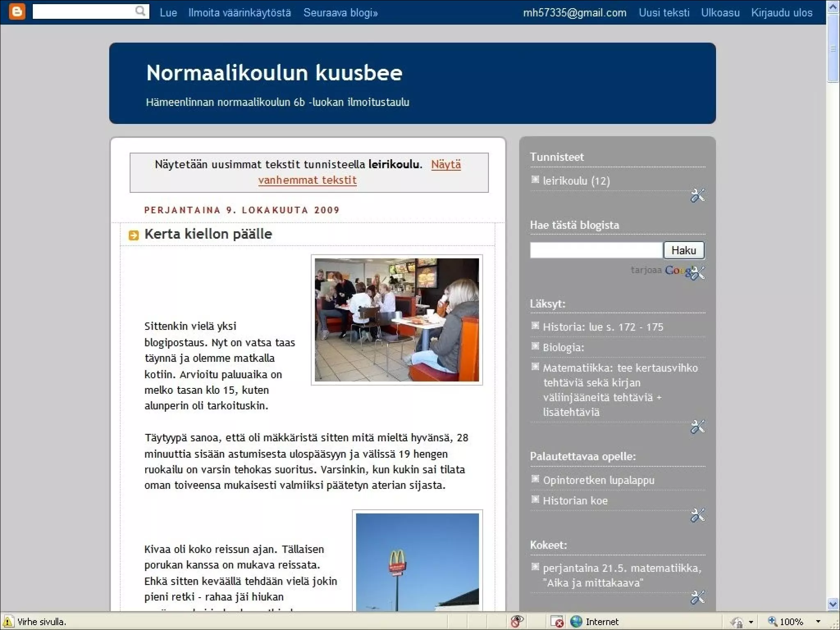Image resolution: width=840 pixels, height=630 pixels.
Task: Click the Kokeet widget wrench icon
Action: (x=697, y=597)
